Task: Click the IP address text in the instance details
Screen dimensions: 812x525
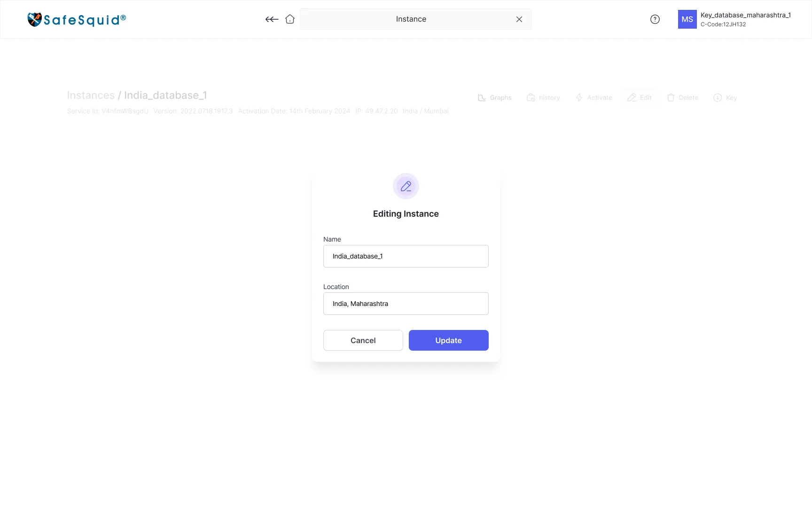Action: click(376, 111)
